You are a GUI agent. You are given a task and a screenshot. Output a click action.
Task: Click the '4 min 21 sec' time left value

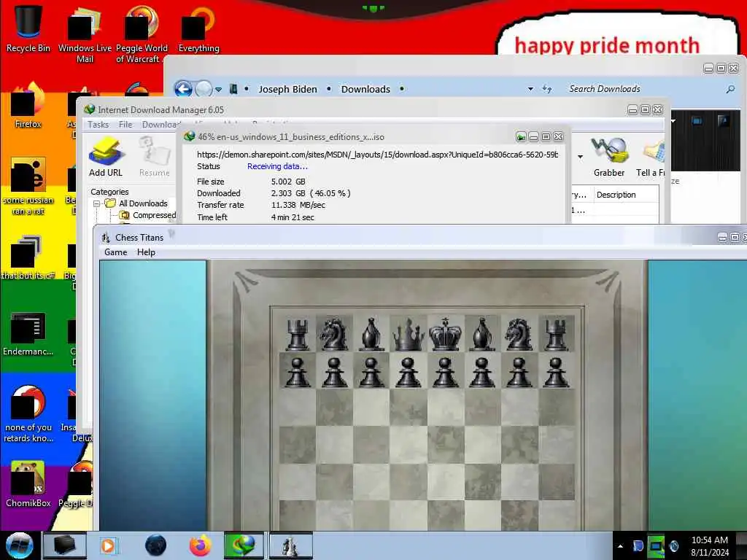coord(293,217)
